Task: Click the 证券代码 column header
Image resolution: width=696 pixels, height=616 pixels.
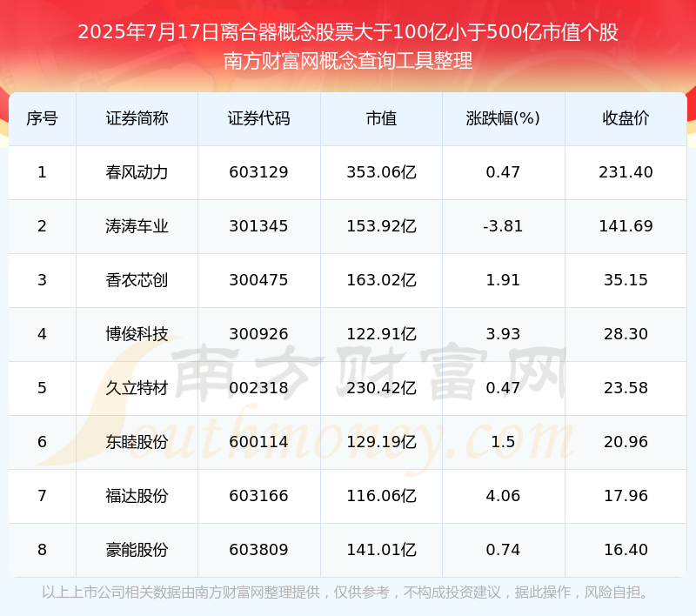Action: pyautogui.click(x=258, y=118)
